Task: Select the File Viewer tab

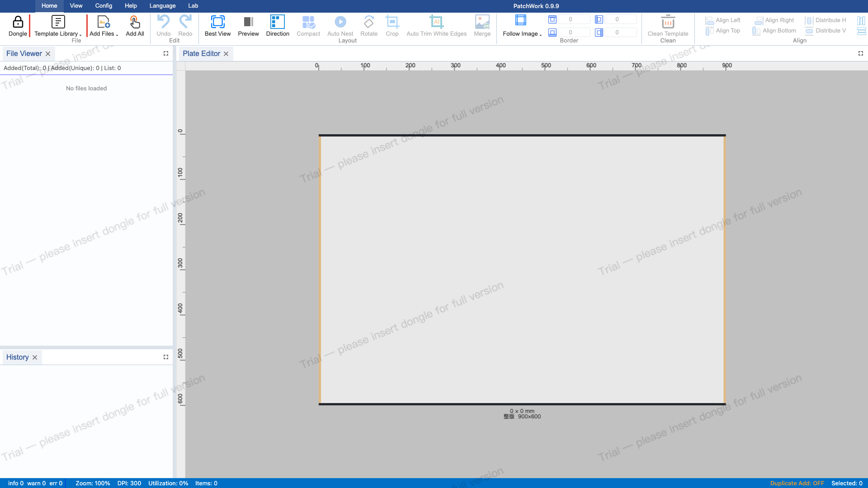Action: (x=24, y=53)
